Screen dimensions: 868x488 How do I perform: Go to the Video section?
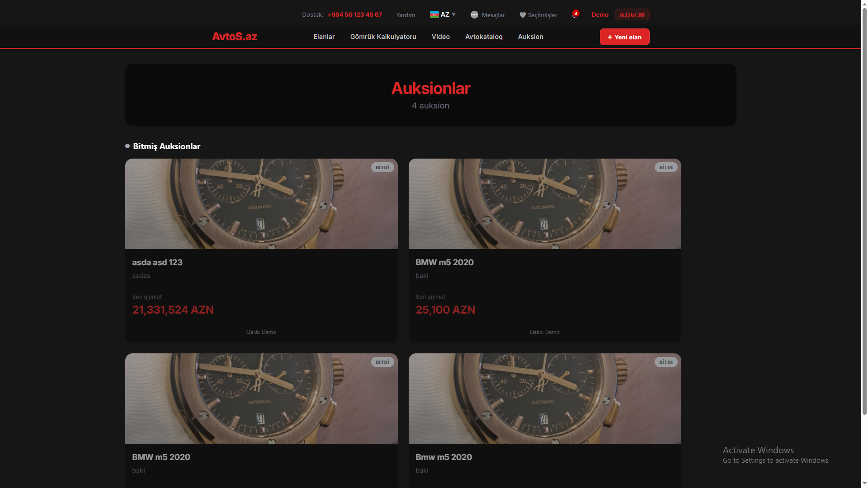click(x=440, y=37)
